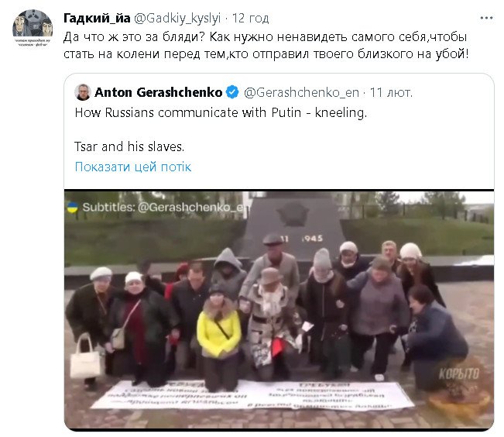Open the Гадкий_йа display name link
This screenshot has height=437, width=504.
(x=97, y=19)
